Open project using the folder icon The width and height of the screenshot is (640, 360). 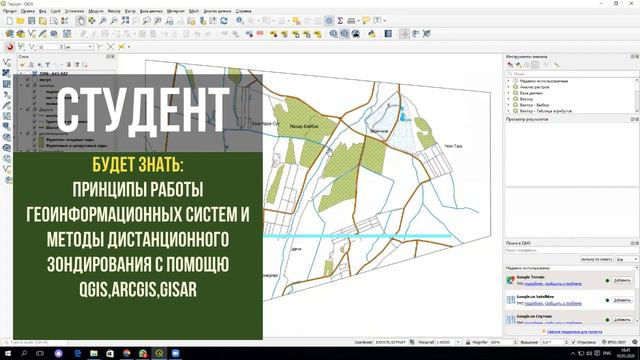20,21
